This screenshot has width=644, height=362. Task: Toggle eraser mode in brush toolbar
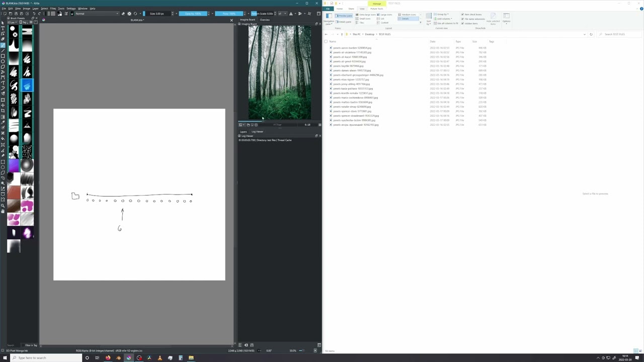click(123, 14)
